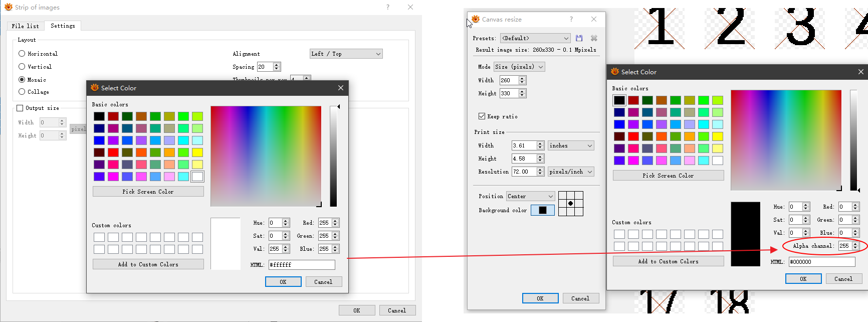Save preset icon in Canvas resize
The width and height of the screenshot is (868, 322).
click(579, 38)
